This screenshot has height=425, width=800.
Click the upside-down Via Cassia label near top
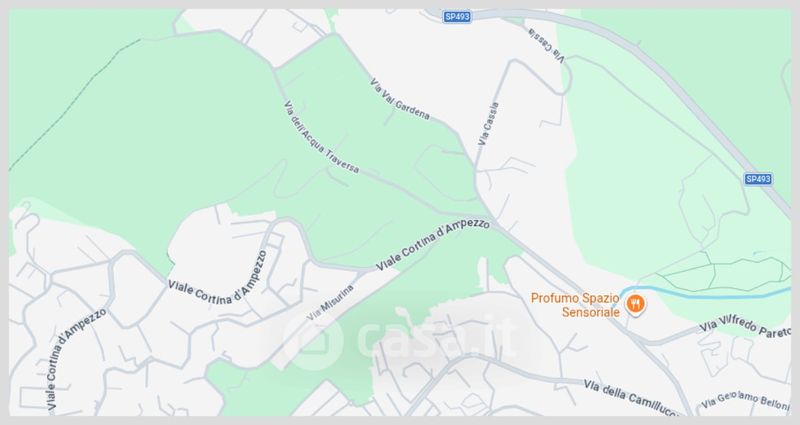(x=546, y=45)
